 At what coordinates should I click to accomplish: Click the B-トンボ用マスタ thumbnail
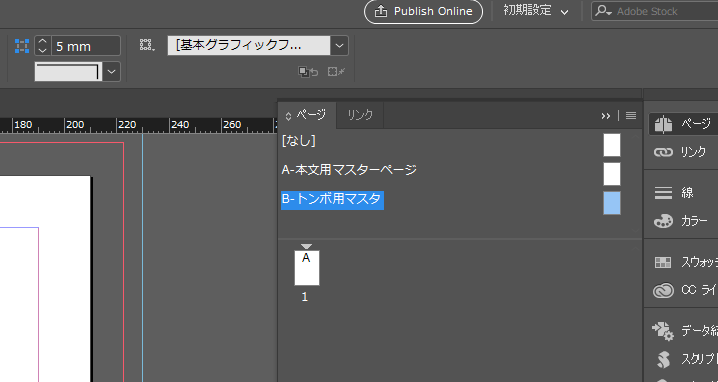(612, 203)
